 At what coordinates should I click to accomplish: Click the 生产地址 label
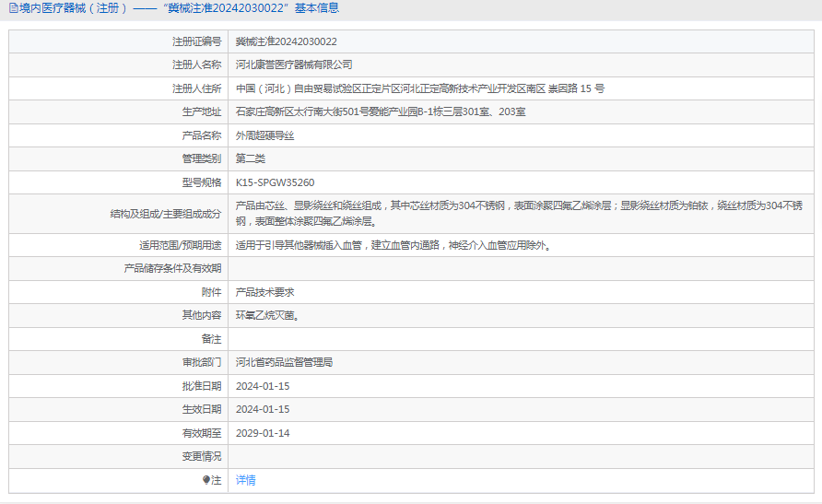(201, 111)
